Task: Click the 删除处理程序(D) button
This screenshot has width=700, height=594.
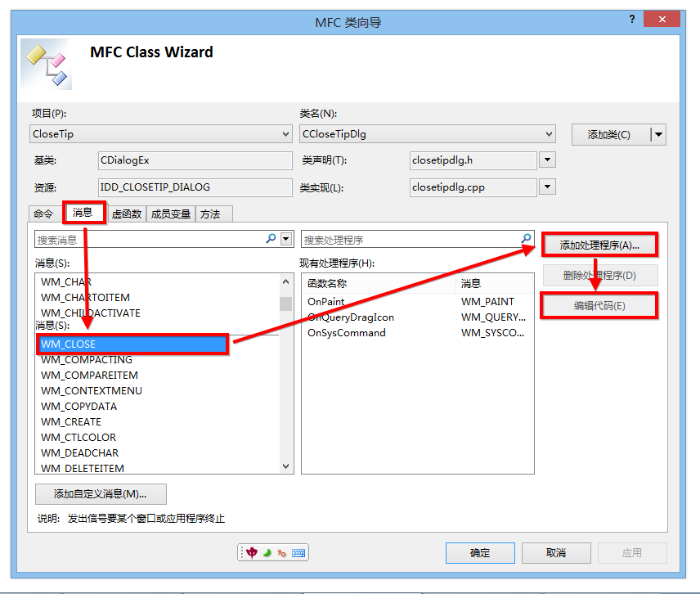Action: [x=599, y=276]
